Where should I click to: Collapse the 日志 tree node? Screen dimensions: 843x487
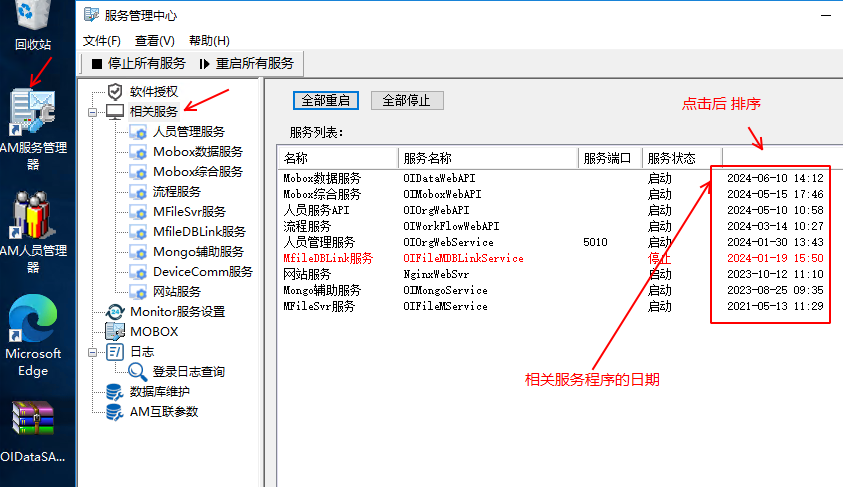(93, 352)
